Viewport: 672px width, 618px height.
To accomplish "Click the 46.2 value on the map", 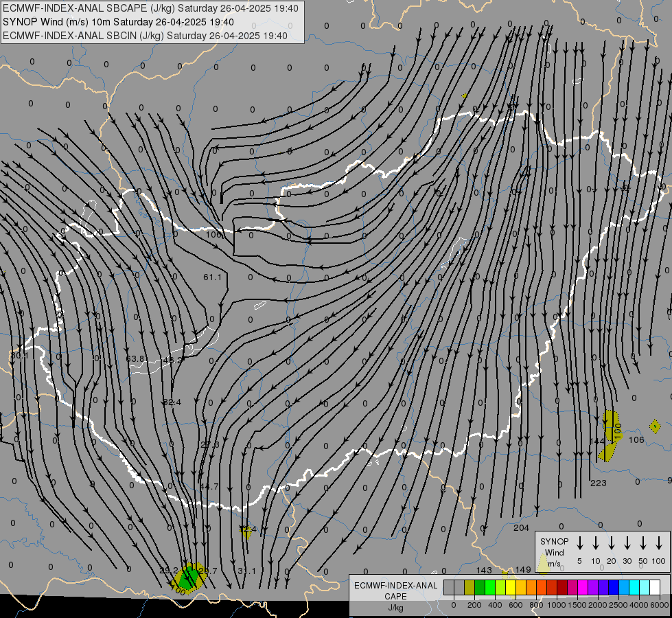I will click(173, 360).
